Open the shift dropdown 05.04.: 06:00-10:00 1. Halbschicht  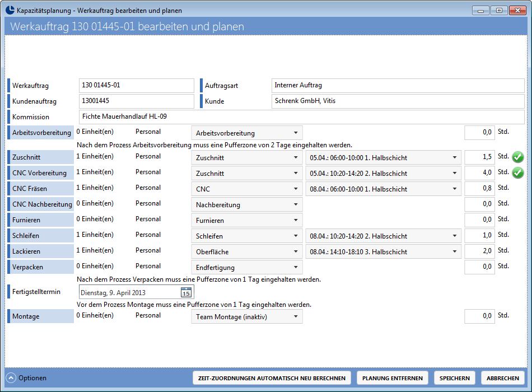384,157
